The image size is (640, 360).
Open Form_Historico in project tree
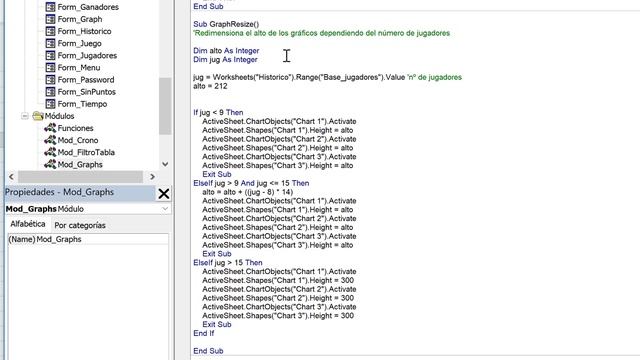point(84,31)
